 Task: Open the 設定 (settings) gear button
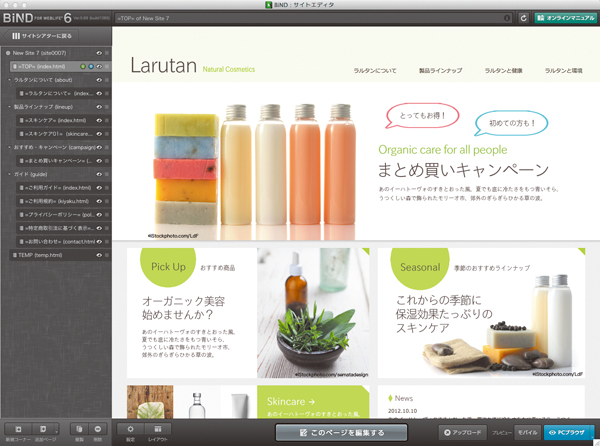(x=130, y=429)
